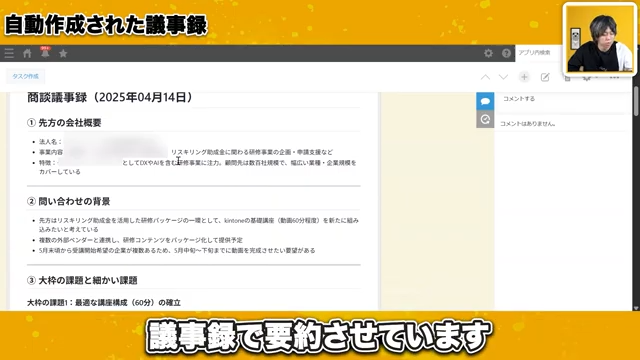Click the 法人名 bullet label
Image resolution: width=640 pixels, height=360 pixels.
tap(50, 142)
